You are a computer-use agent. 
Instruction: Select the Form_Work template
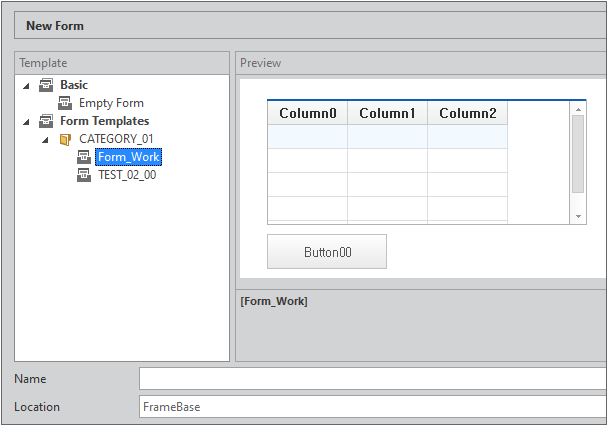click(x=128, y=157)
